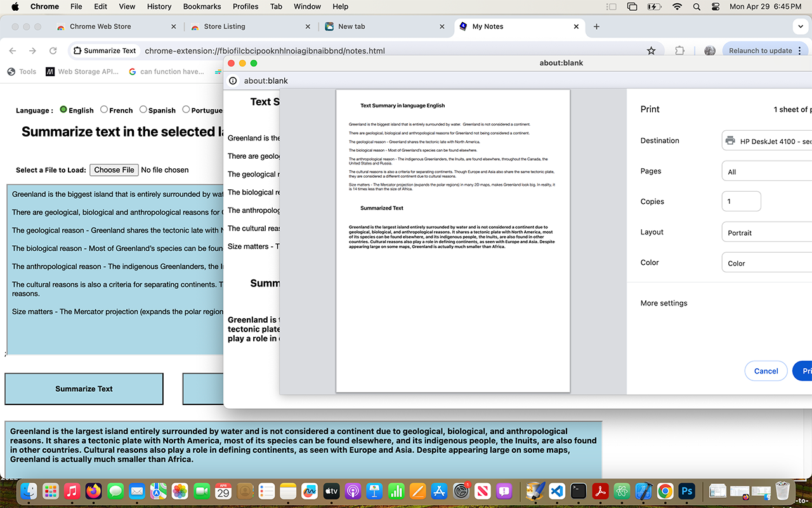Click Cancel in the Print dialog

(x=766, y=371)
